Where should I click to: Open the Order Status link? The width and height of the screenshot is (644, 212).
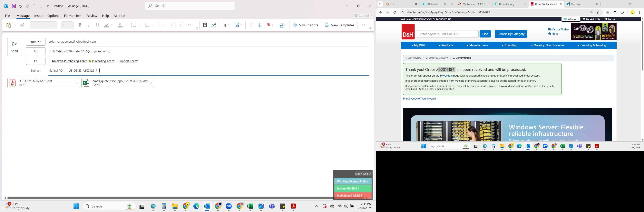(559, 29)
